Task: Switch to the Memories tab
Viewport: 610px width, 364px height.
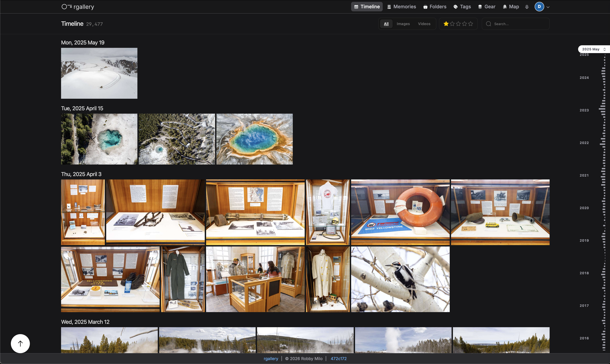Action: [x=402, y=7]
